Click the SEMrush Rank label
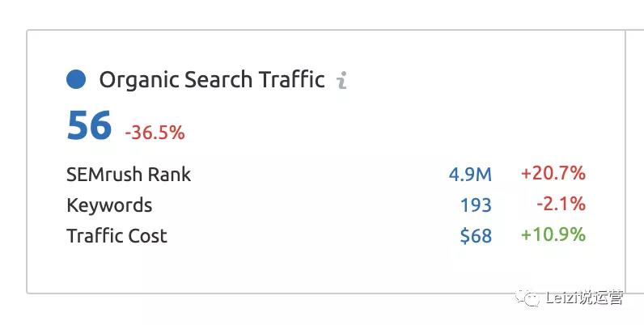Image resolution: width=644 pixels, height=325 pixels. coord(129,175)
